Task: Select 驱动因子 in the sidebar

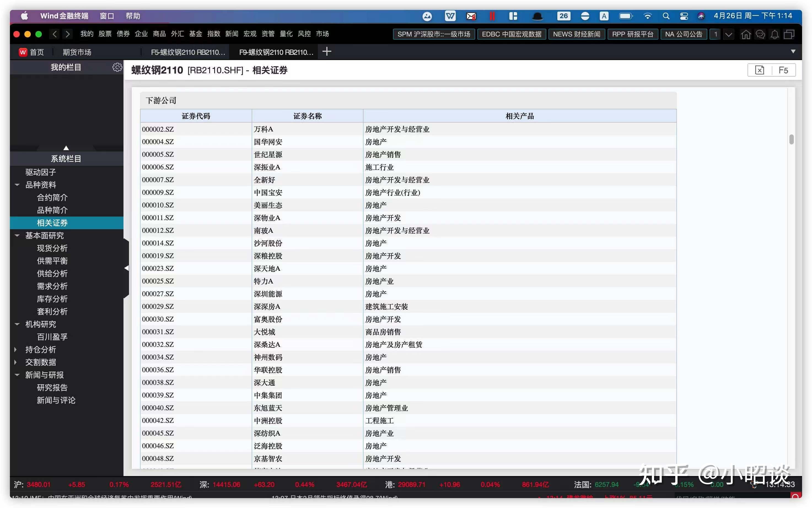Action: (x=41, y=172)
